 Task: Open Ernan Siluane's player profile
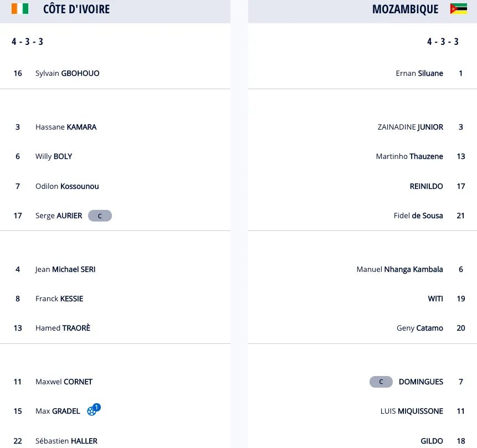[x=419, y=73]
